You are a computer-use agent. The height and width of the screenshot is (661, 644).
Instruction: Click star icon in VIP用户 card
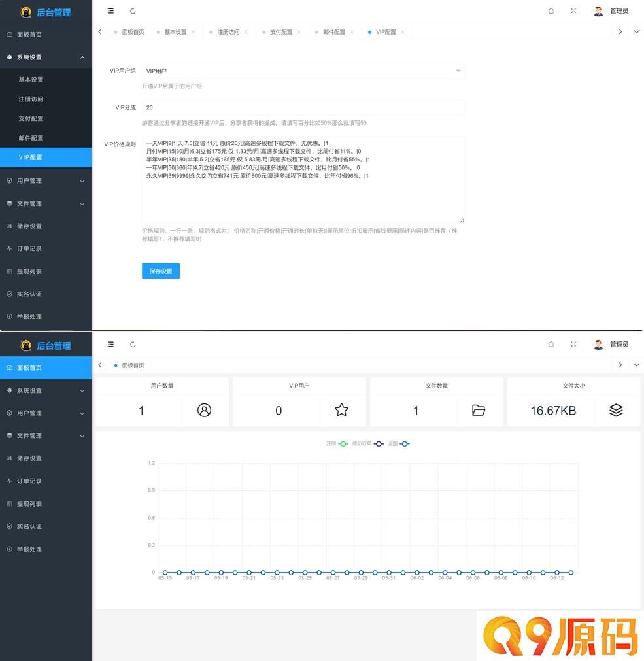click(341, 410)
